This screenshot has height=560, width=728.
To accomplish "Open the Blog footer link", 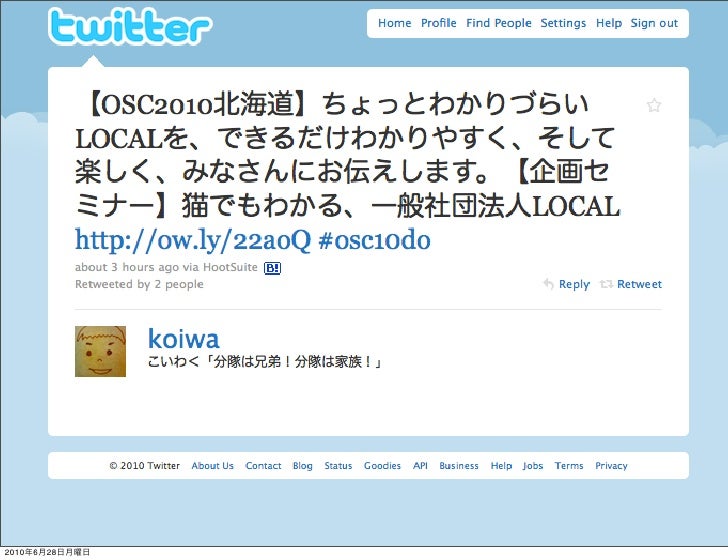I will click(x=302, y=466).
